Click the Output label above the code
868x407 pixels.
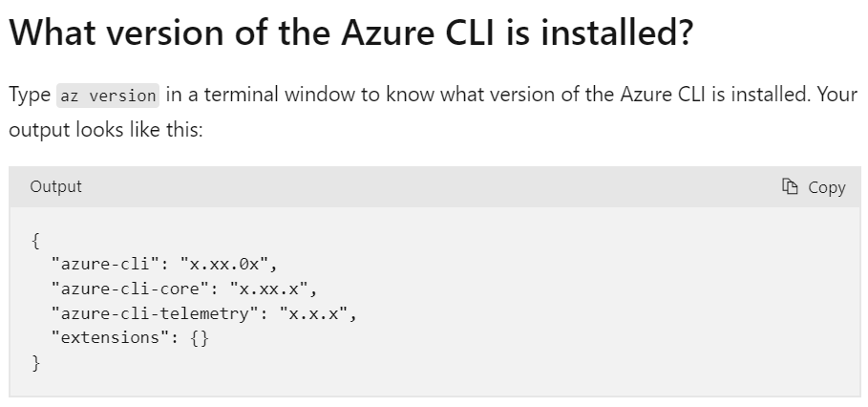click(x=55, y=187)
